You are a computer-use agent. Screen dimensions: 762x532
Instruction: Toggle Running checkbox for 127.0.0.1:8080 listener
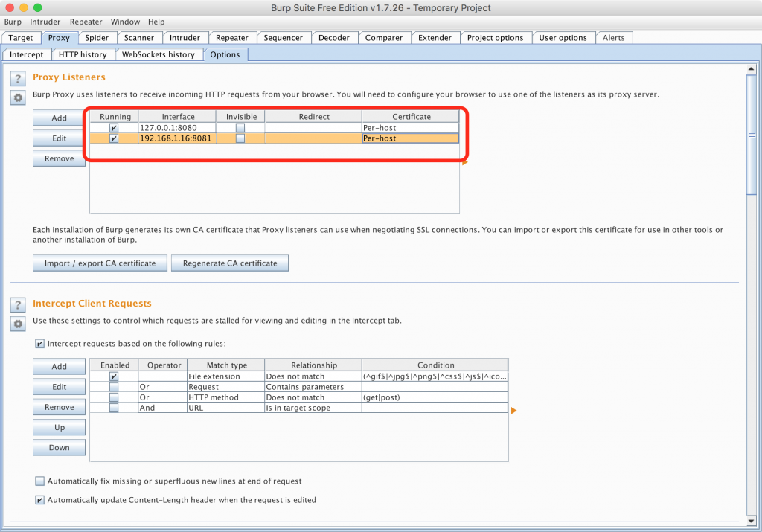click(114, 128)
